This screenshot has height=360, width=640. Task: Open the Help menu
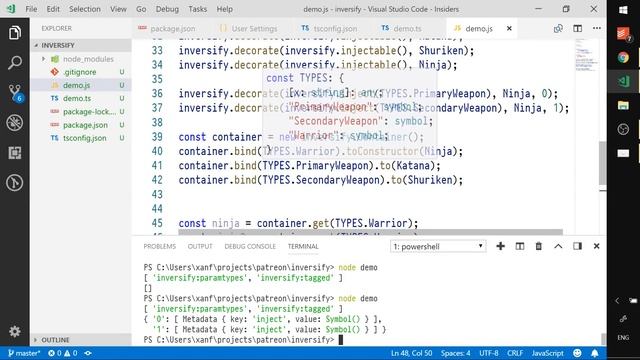[x=224, y=9]
